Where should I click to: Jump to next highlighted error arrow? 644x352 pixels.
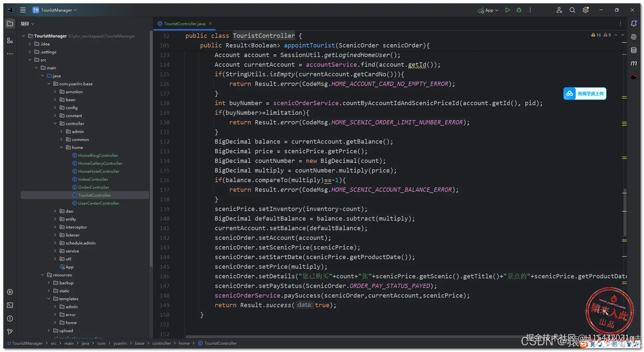[x=623, y=35]
